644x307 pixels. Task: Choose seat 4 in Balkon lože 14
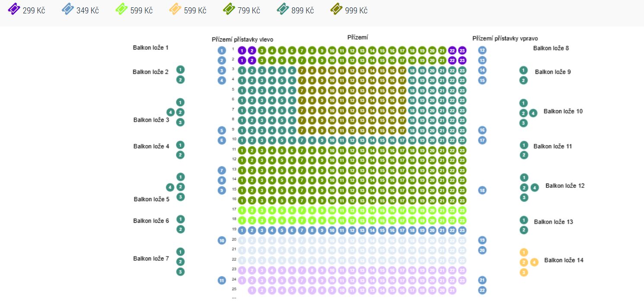point(534,262)
